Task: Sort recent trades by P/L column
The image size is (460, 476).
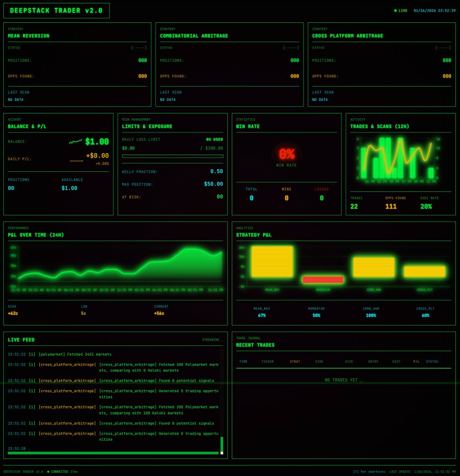Action: 416,361
